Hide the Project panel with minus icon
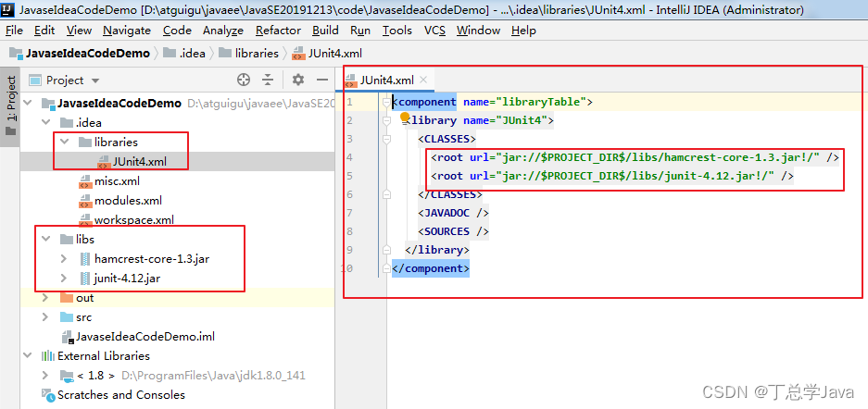The height and width of the screenshot is (409, 868). (322, 81)
